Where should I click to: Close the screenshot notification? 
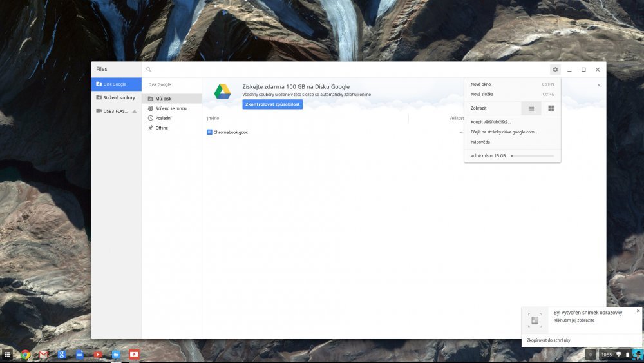pyautogui.click(x=638, y=311)
